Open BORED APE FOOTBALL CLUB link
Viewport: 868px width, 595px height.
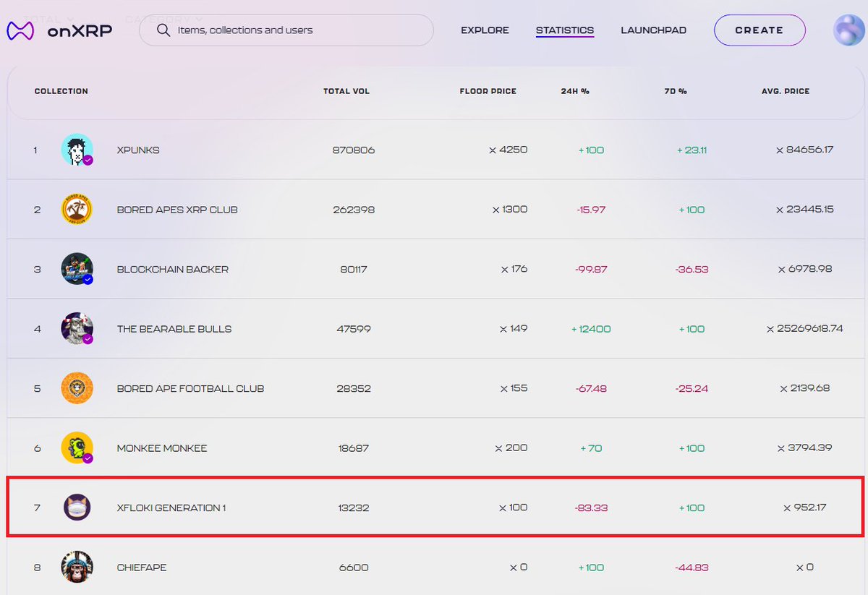click(x=190, y=388)
